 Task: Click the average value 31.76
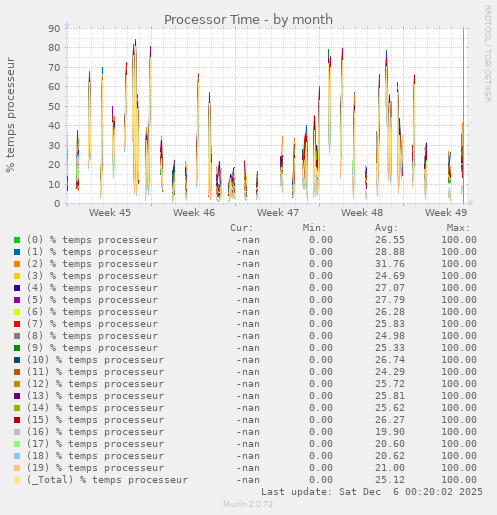[x=390, y=264]
